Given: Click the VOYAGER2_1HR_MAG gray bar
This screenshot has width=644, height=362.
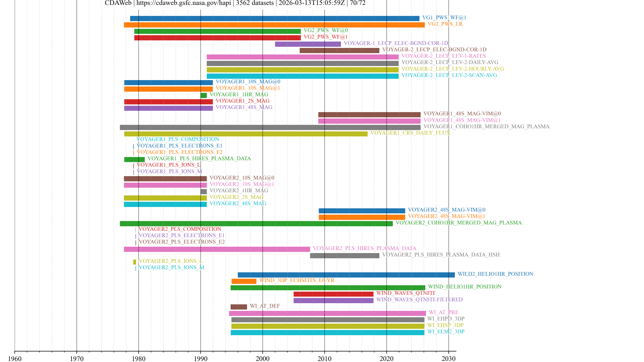Looking at the screenshot, I should [x=203, y=191].
